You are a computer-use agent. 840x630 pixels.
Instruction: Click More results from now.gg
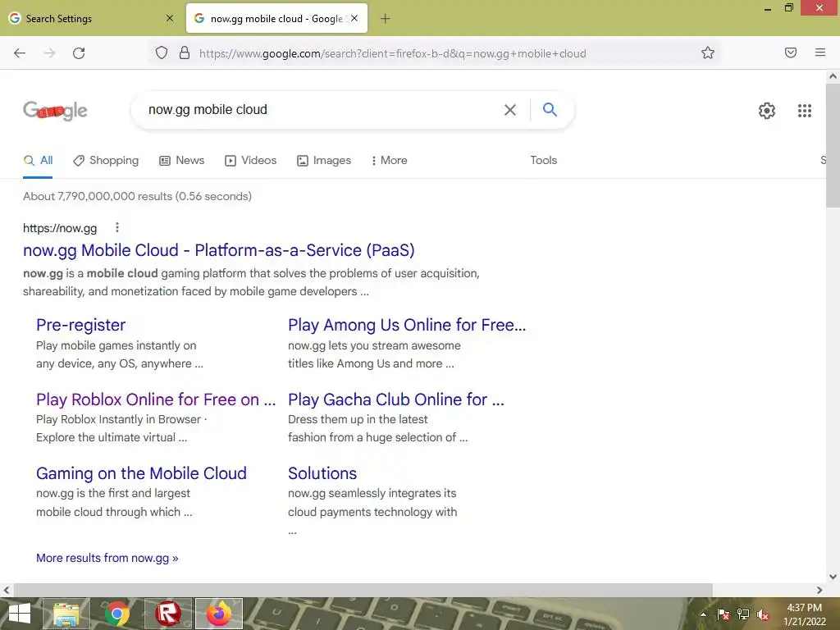coord(107,558)
